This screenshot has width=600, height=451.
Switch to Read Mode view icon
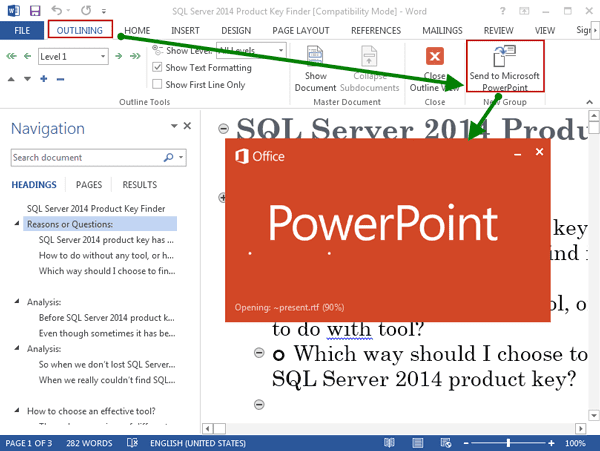coord(389,443)
